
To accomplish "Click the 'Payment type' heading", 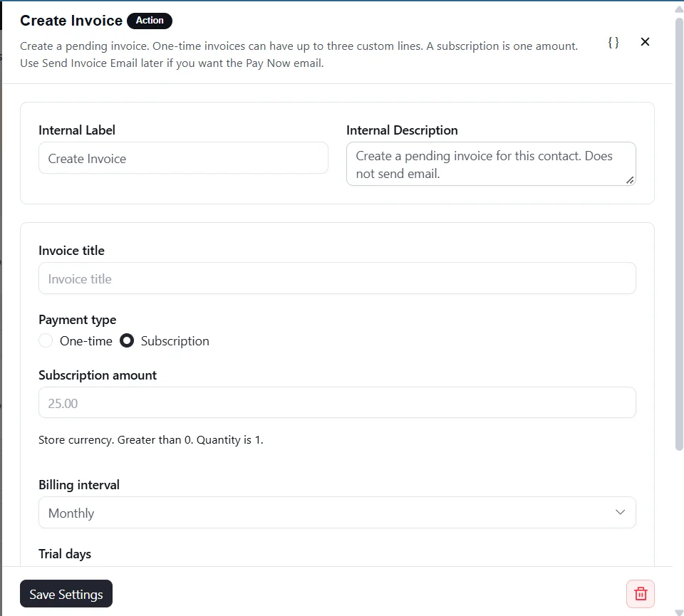I will point(77,320).
